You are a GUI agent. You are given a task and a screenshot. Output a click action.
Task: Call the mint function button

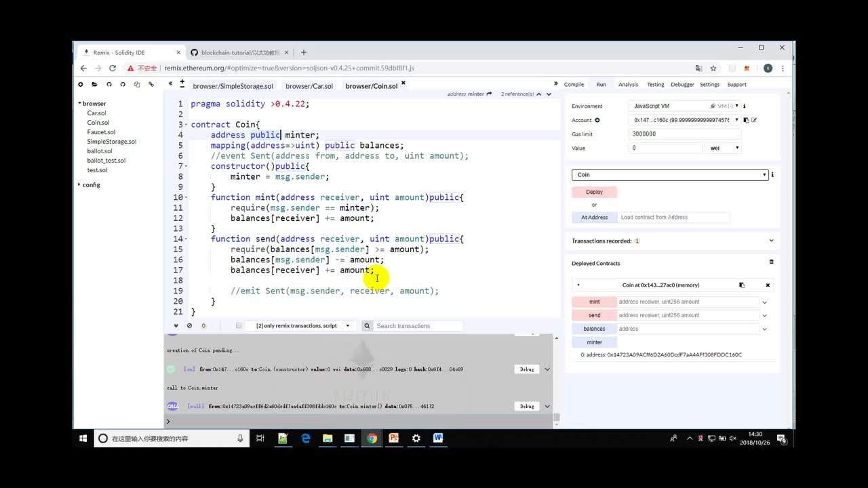pos(594,302)
